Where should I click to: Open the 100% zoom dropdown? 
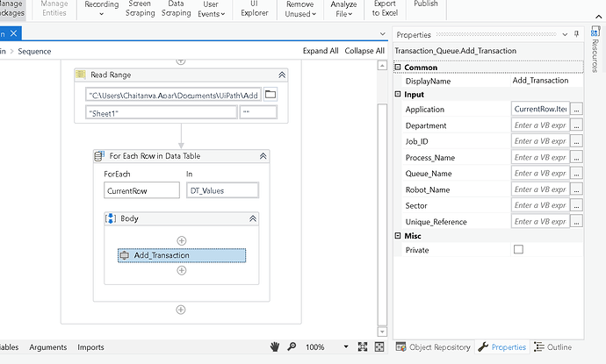[346, 346]
